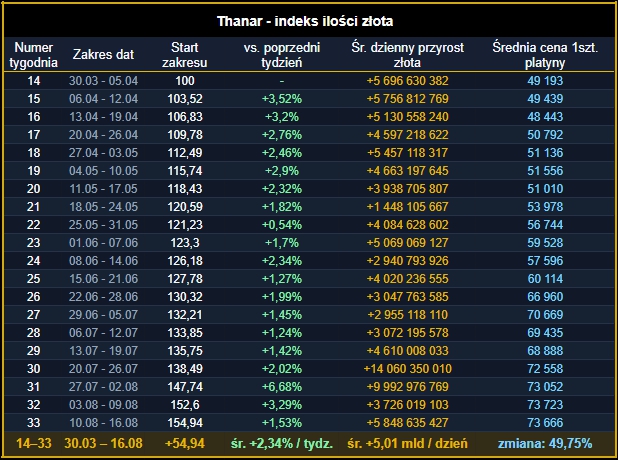Viewport: 618px width, 460px height.
Task: Click start value '154,94'
Action: [185, 423]
